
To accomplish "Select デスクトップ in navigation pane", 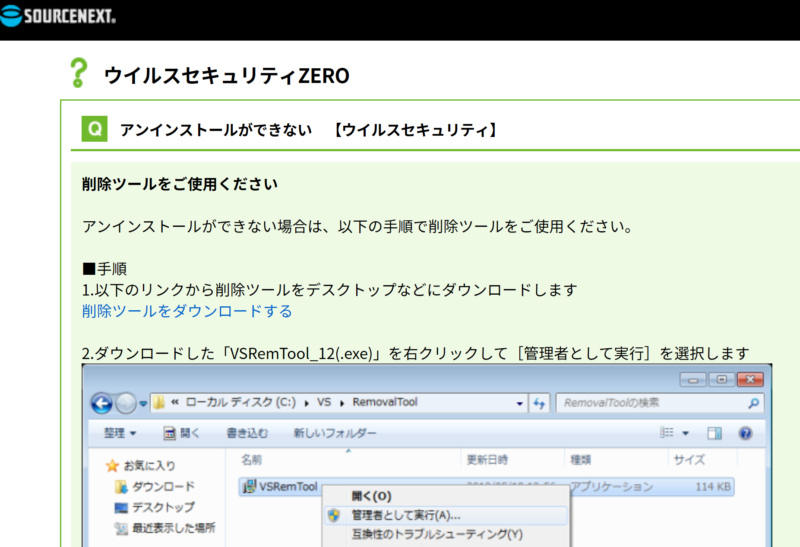I will (155, 507).
